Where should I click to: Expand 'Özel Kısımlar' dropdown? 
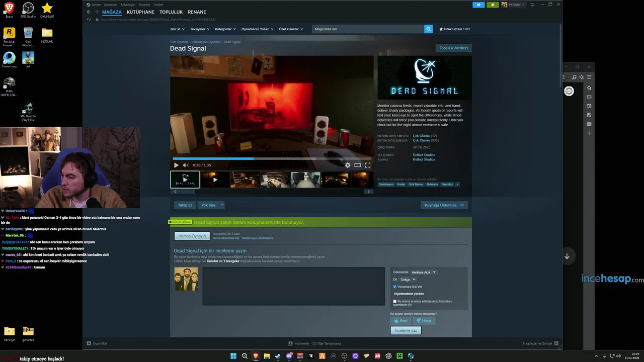click(x=290, y=29)
